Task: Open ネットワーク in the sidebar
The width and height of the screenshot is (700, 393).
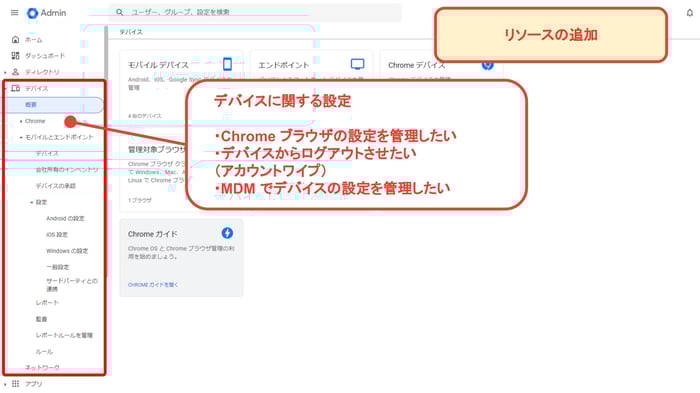Action: click(42, 368)
